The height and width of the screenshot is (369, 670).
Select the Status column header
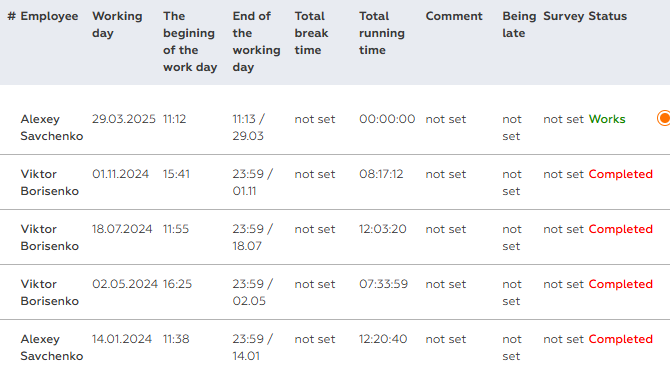click(607, 16)
